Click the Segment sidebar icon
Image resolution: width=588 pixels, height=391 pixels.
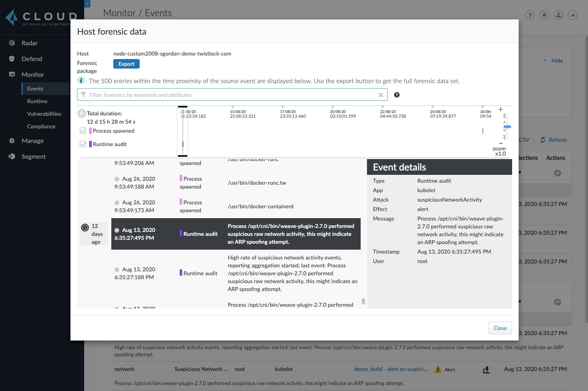(x=12, y=156)
